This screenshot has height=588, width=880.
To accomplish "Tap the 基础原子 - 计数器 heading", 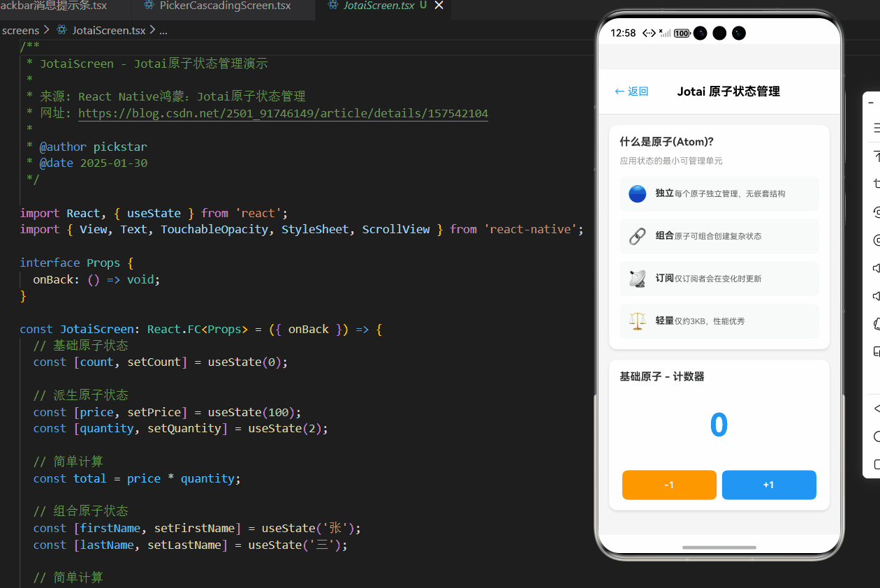I will pos(662,376).
